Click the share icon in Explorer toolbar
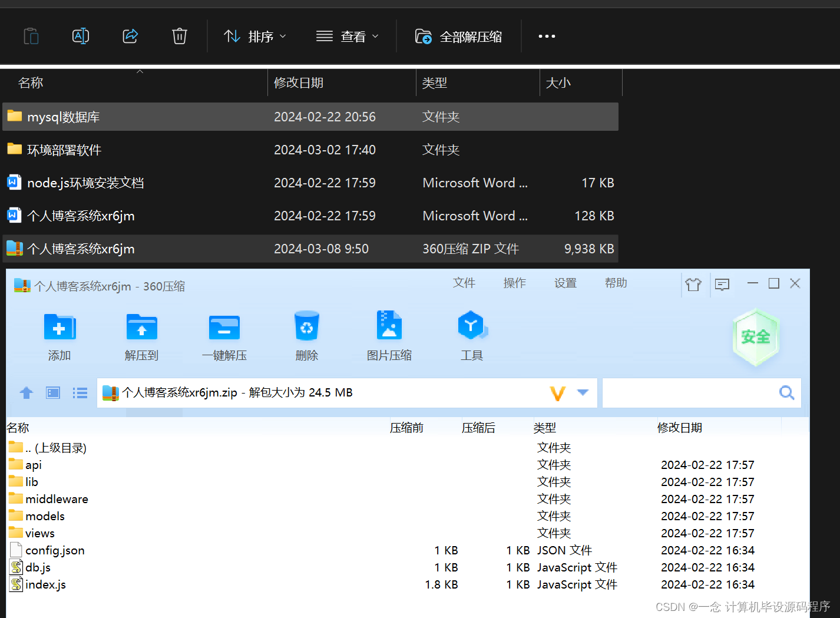Viewport: 840px width, 618px height. point(130,36)
